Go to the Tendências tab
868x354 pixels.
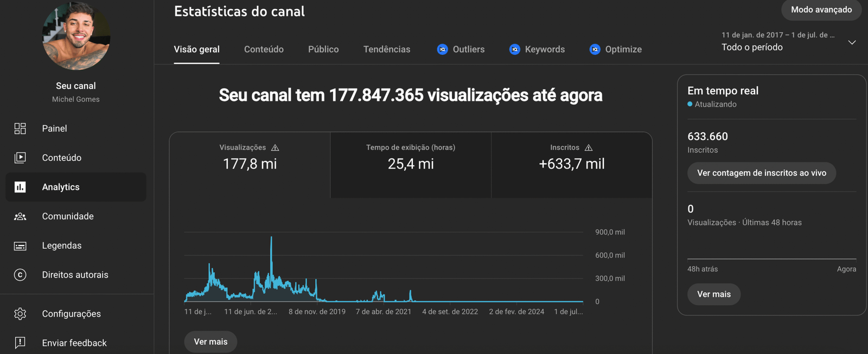click(387, 49)
